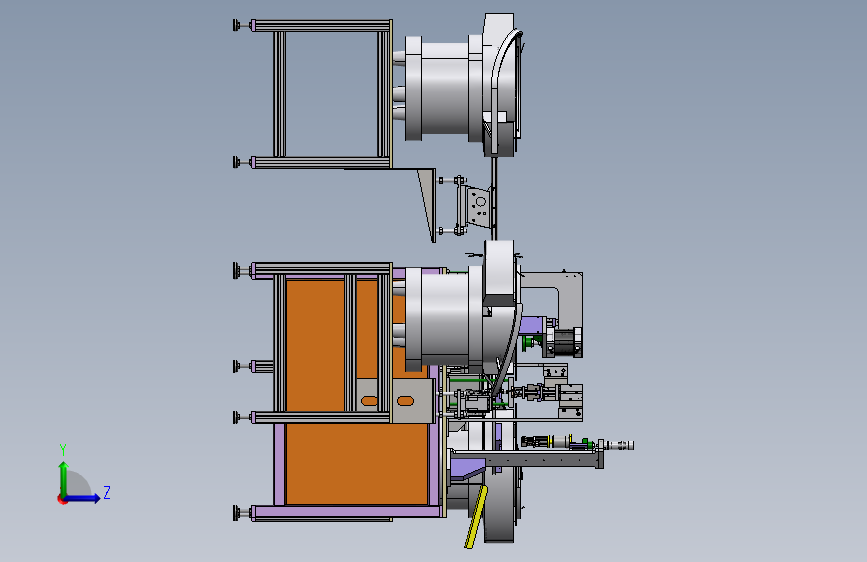Image resolution: width=867 pixels, height=562 pixels.
Task: Select the cylinder rod end at far right
Action: coord(620,445)
